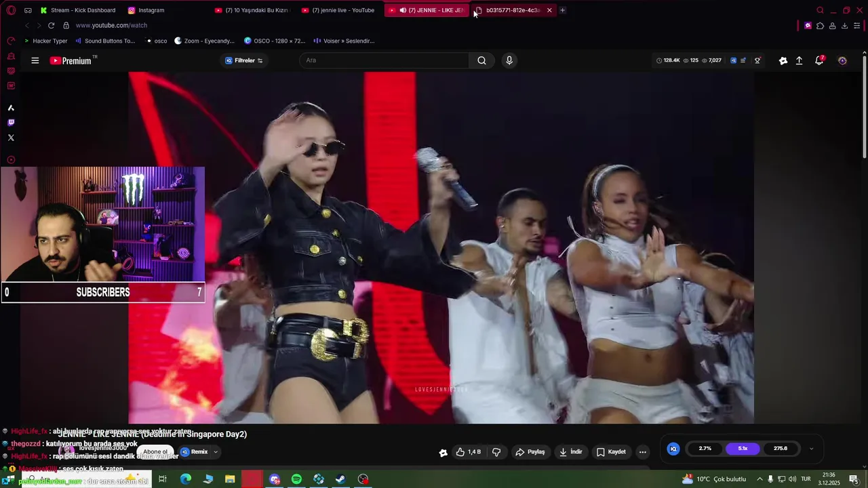This screenshot has height=488, width=868.
Task: Open YouTube guide hamburger menu
Action: point(35,60)
